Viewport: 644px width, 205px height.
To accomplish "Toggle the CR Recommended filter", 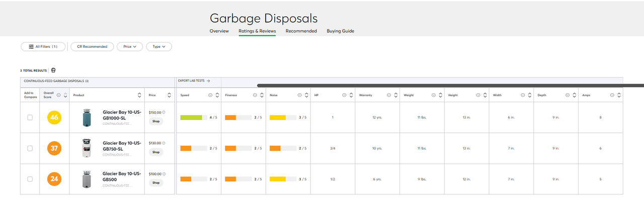I will click(x=92, y=46).
